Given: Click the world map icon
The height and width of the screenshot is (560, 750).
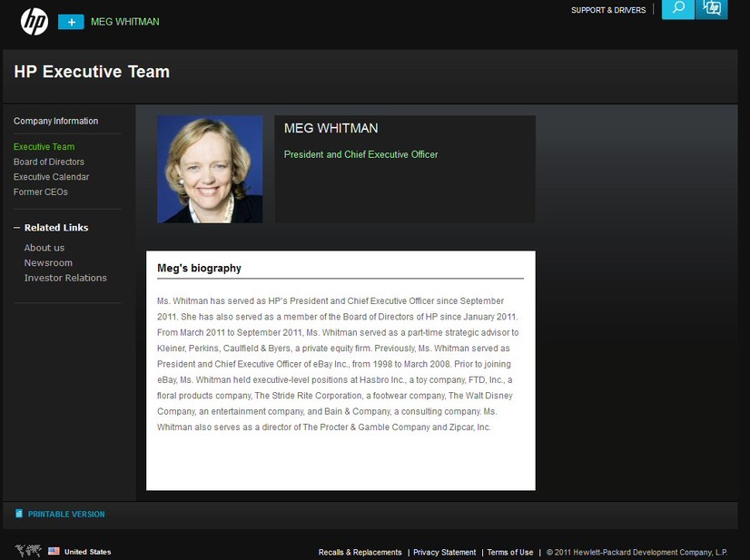Looking at the screenshot, I should pyautogui.click(x=28, y=551).
